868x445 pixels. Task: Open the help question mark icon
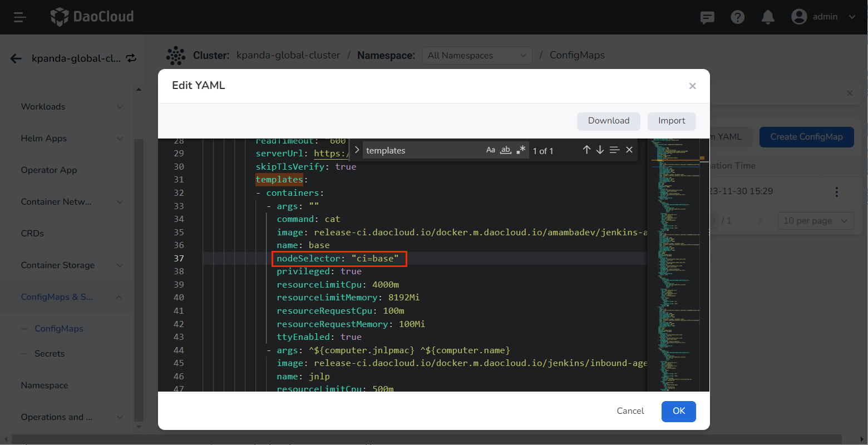(738, 17)
